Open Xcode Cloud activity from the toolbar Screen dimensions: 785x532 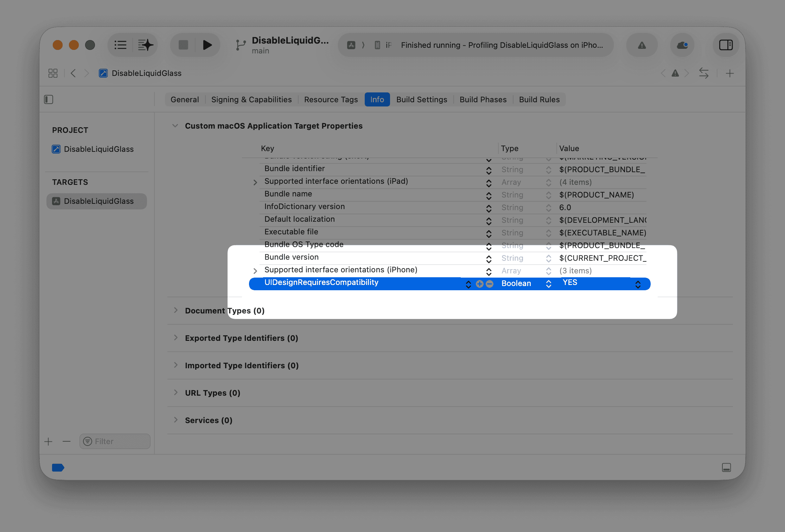click(x=682, y=45)
